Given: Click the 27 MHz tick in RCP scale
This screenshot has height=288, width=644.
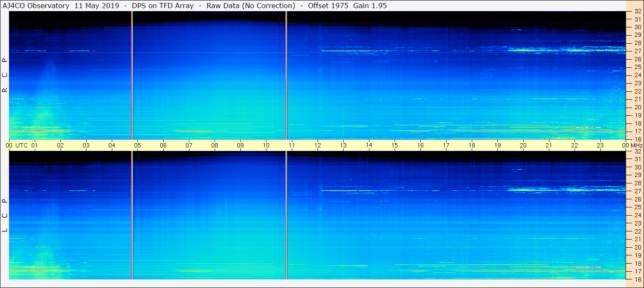Looking at the screenshot, I should click(x=637, y=51).
